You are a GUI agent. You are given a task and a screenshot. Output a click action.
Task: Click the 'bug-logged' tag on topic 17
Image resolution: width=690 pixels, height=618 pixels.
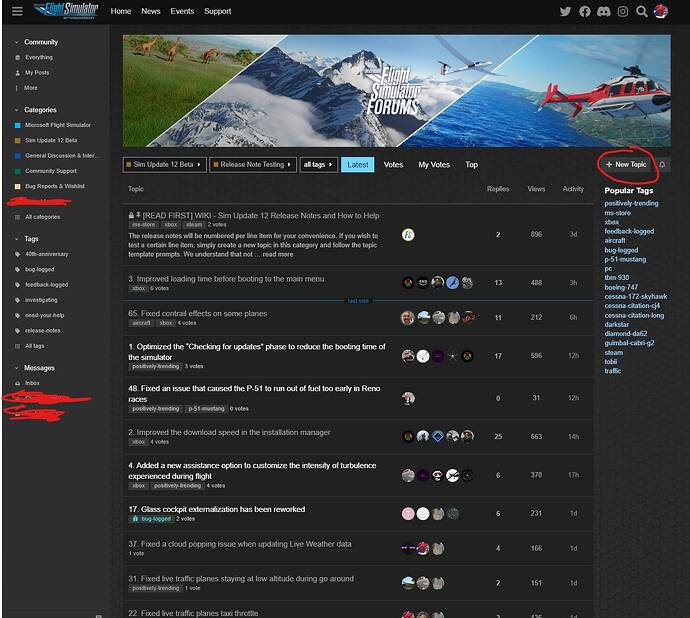151,519
